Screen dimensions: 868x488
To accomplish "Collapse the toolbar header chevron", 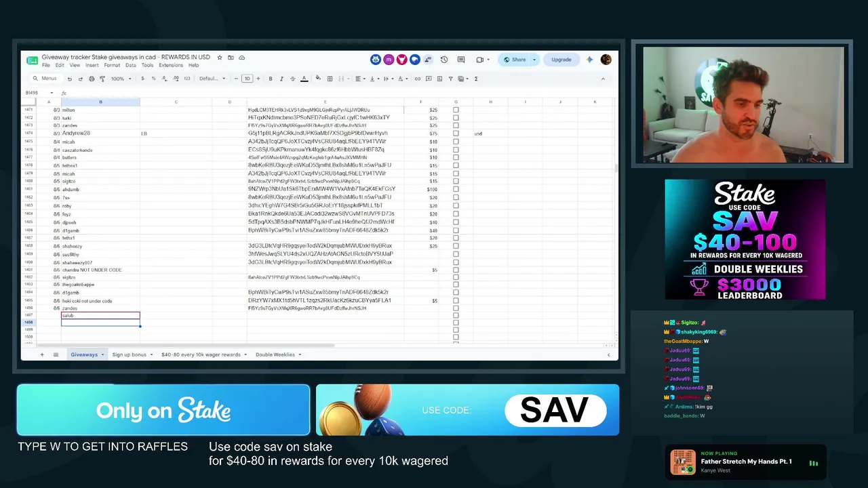I will coord(603,79).
